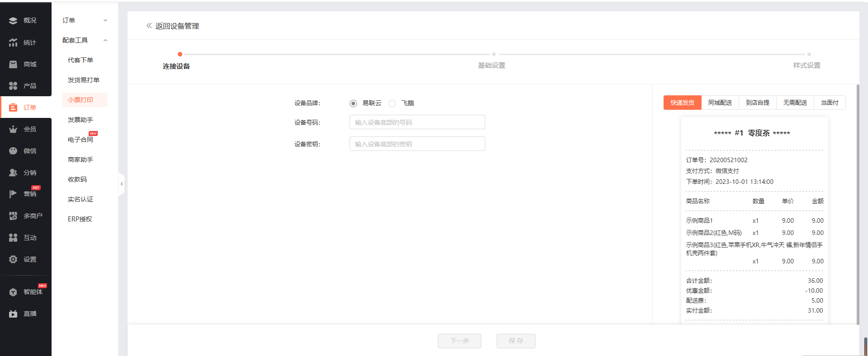Open the 互动 interaction icon
This screenshot has height=356, width=868.
(x=13, y=238)
